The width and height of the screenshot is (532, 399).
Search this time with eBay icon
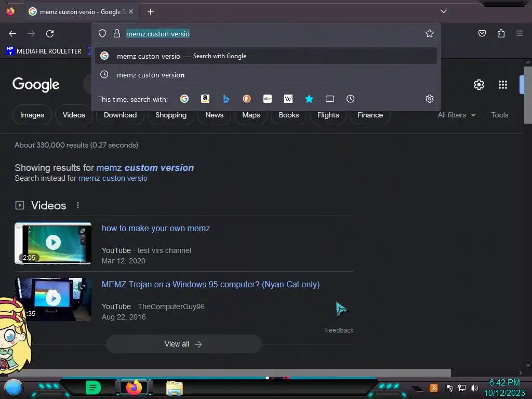pos(268,99)
